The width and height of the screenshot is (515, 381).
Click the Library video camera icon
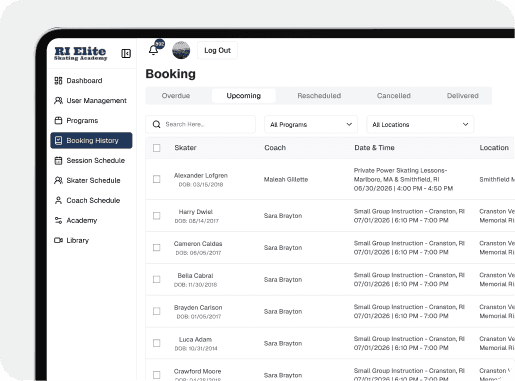pos(58,240)
